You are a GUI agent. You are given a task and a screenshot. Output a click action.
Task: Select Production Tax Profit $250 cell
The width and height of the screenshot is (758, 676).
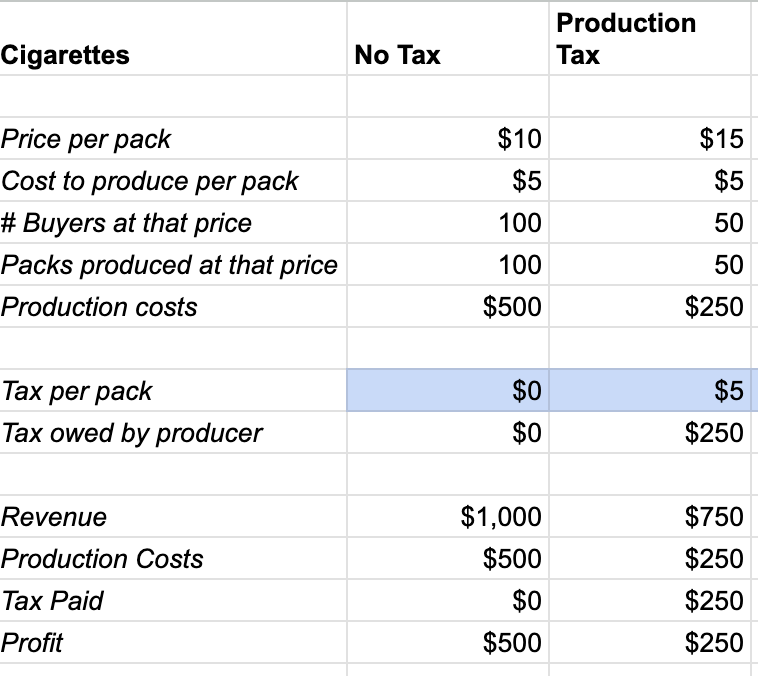[650, 642]
